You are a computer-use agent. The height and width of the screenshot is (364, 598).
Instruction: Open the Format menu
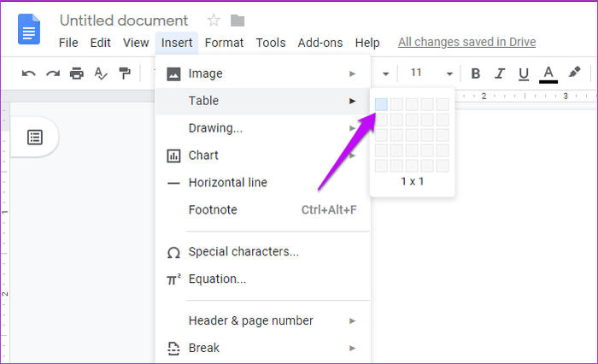tap(224, 43)
